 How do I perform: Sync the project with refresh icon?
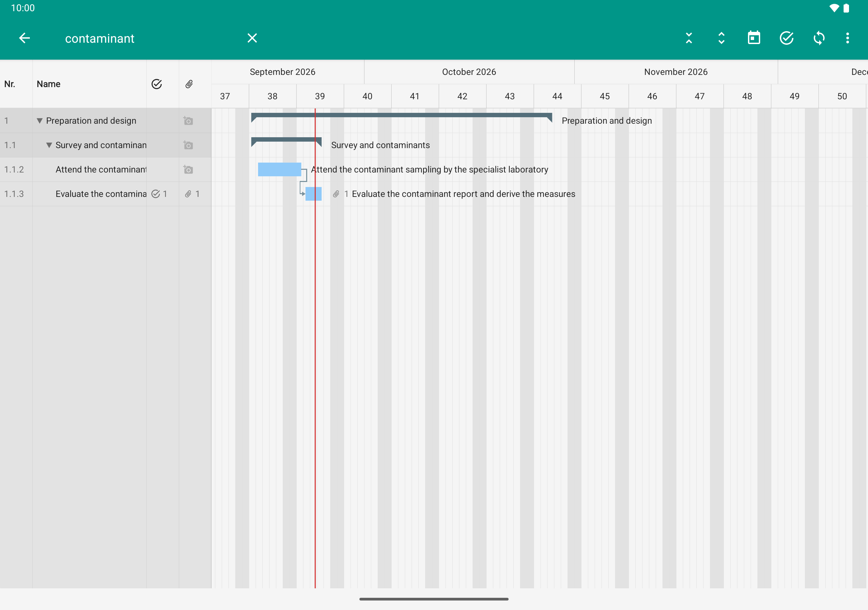pos(819,38)
